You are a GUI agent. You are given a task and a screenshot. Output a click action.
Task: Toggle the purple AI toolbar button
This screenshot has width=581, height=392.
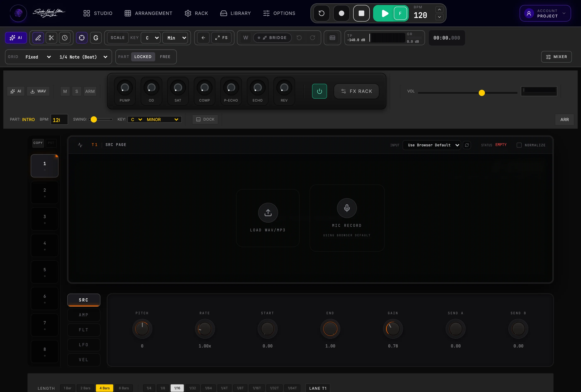(x=16, y=38)
